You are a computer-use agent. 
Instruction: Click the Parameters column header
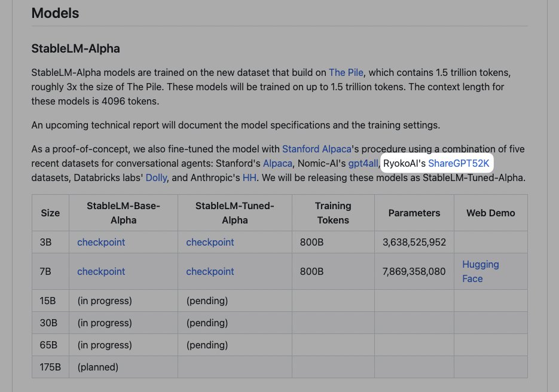click(x=414, y=213)
